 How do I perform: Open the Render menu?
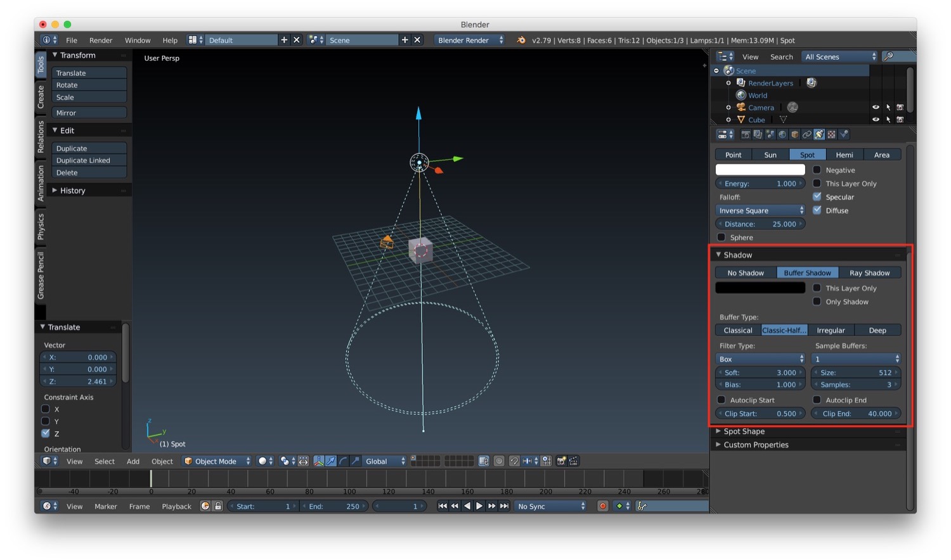click(101, 40)
